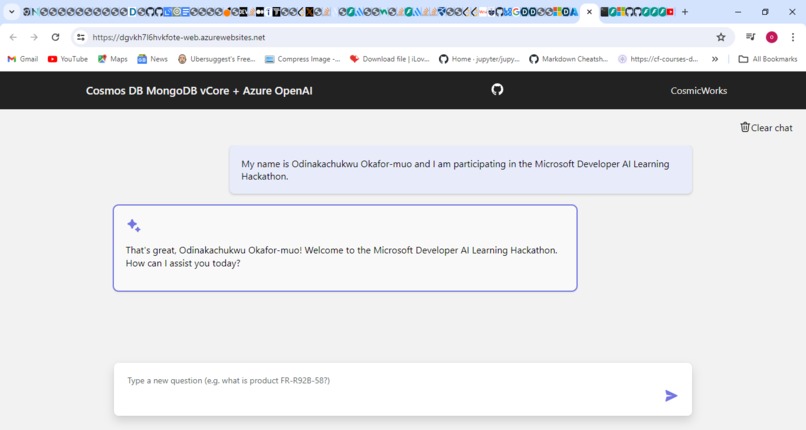Screen dimensions: 806x430
Task: Click the CosmicWorks header link
Action: [x=699, y=91]
